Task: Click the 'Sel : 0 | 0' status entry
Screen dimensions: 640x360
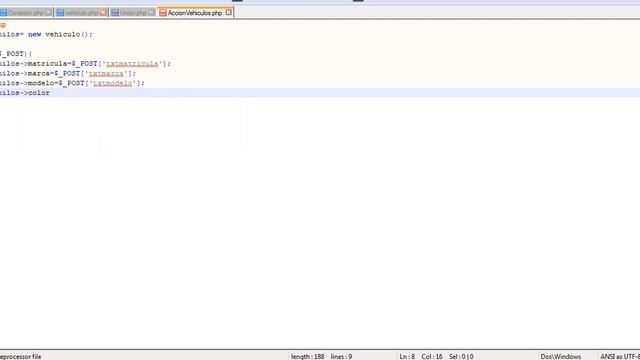Action: pyautogui.click(x=461, y=356)
